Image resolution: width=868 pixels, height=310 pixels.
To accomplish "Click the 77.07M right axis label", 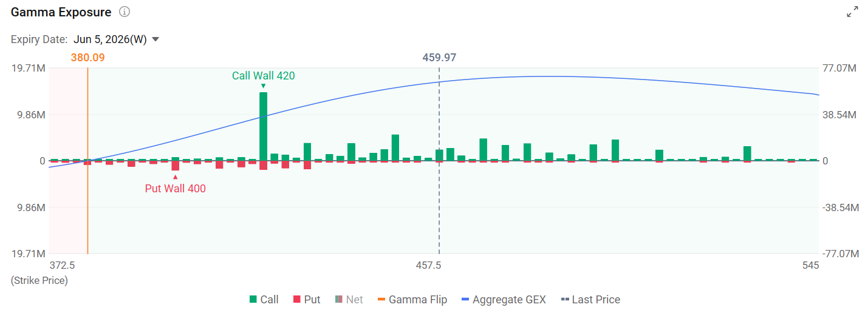I will point(839,69).
